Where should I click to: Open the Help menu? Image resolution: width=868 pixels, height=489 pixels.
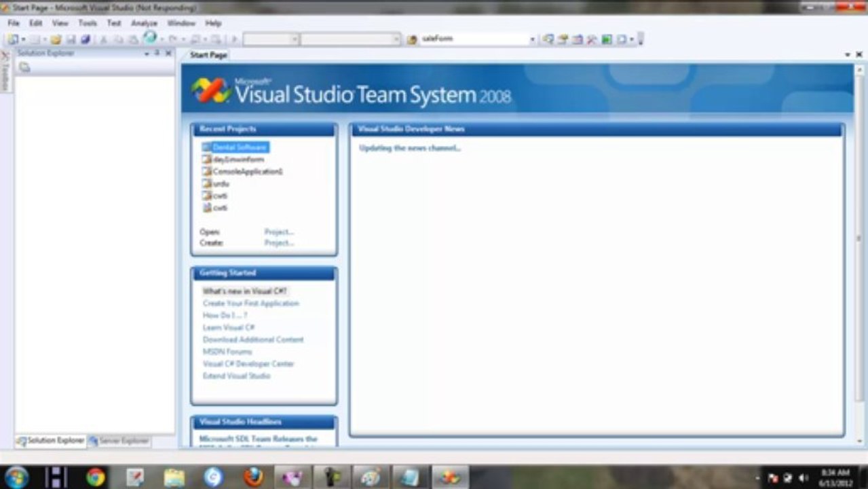tap(213, 23)
